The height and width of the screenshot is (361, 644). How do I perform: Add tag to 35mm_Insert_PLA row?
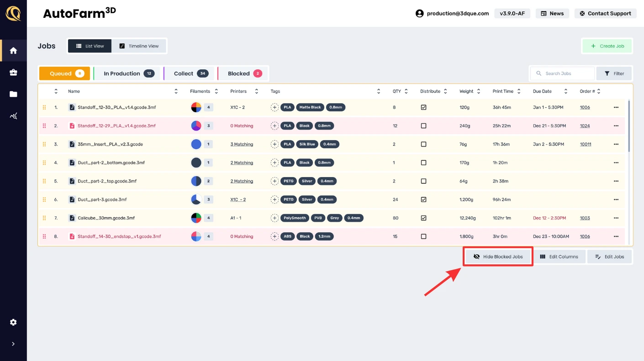274,144
